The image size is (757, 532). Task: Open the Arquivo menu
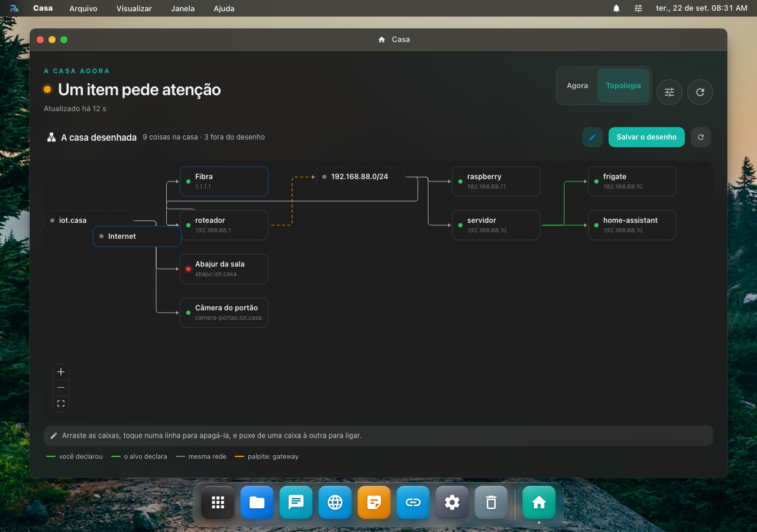tap(83, 8)
